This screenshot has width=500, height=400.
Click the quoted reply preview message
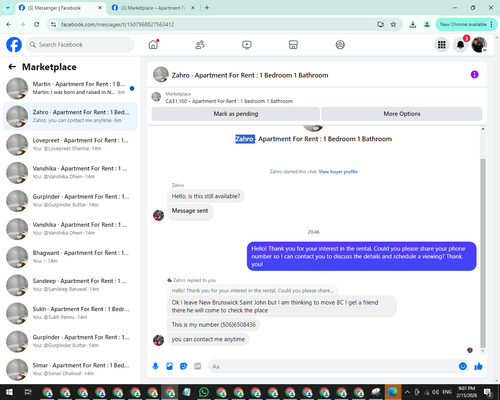(x=252, y=291)
